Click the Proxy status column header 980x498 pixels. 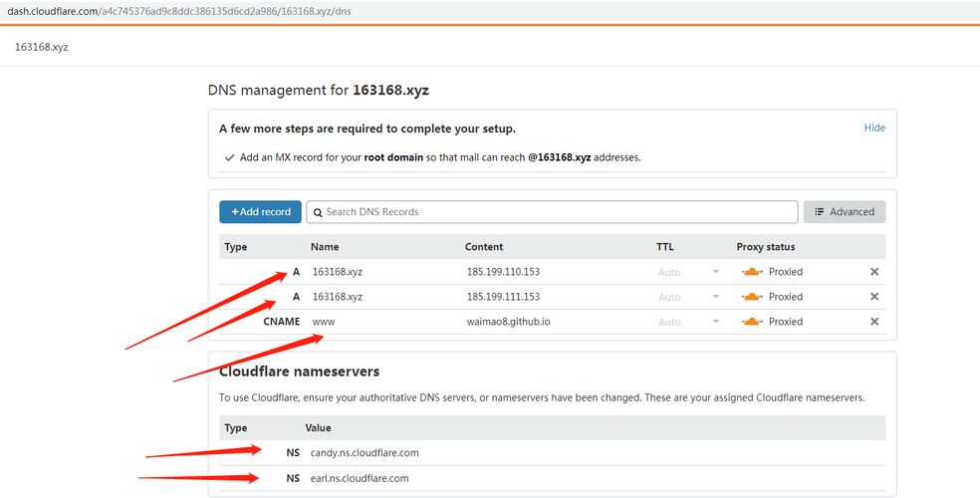point(766,247)
